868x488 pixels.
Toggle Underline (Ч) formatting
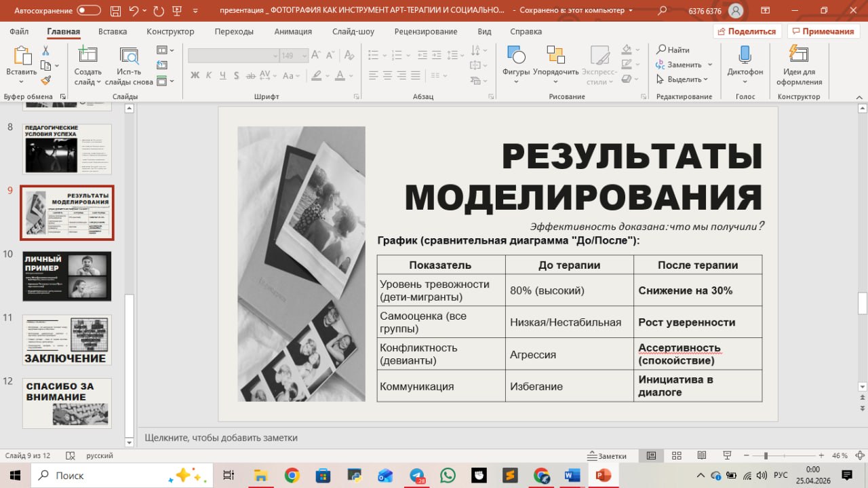pyautogui.click(x=222, y=75)
